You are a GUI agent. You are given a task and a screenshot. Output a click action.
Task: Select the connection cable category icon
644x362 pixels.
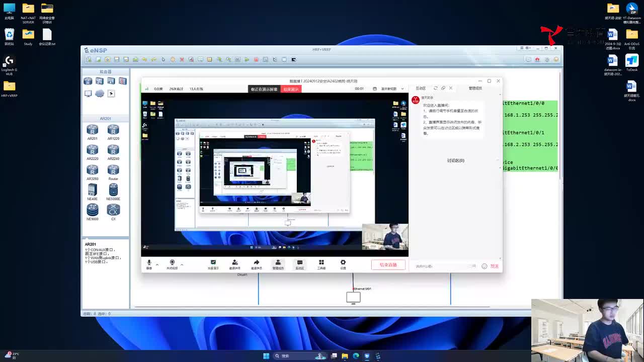pyautogui.click(x=111, y=94)
